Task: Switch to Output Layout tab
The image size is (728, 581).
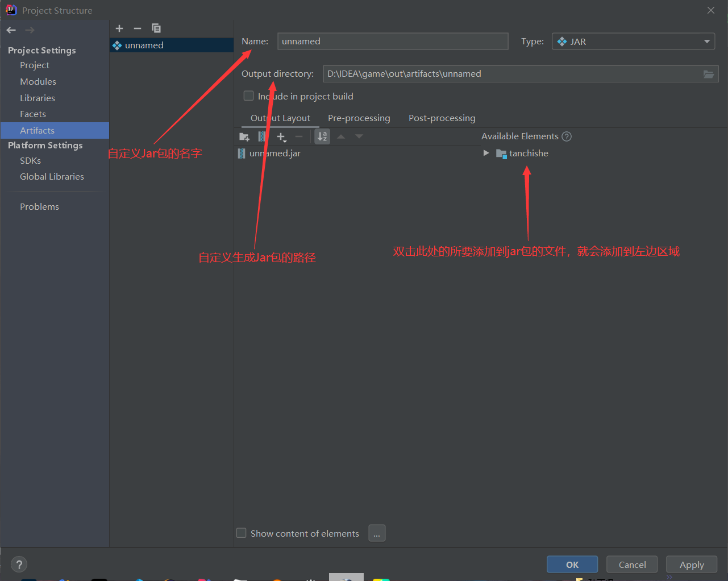Action: (280, 118)
